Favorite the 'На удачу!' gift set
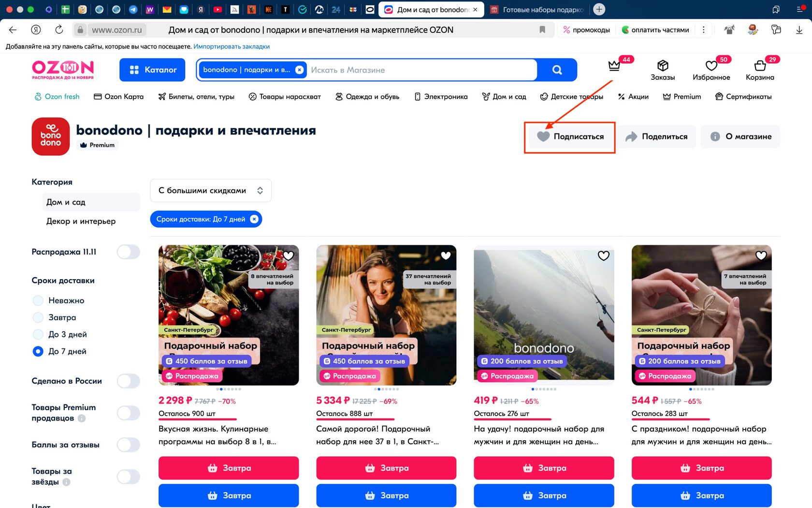The width and height of the screenshot is (812, 508). pyautogui.click(x=604, y=255)
